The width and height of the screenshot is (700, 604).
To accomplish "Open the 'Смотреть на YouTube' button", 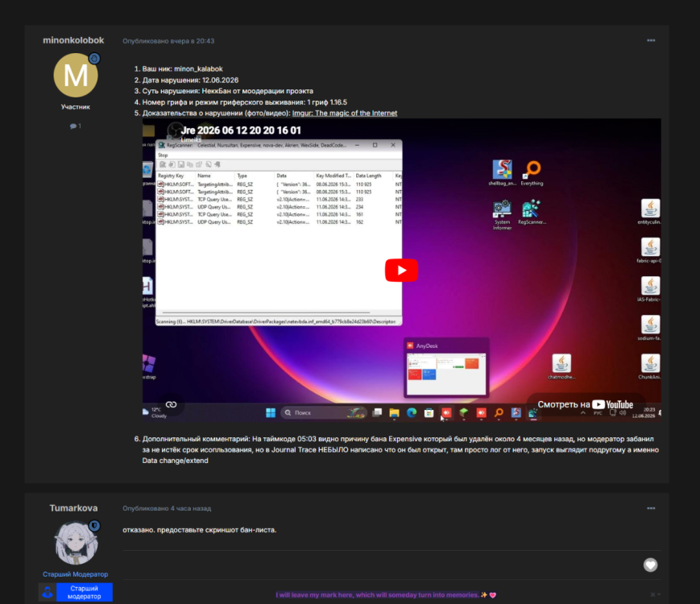I will coord(586,404).
